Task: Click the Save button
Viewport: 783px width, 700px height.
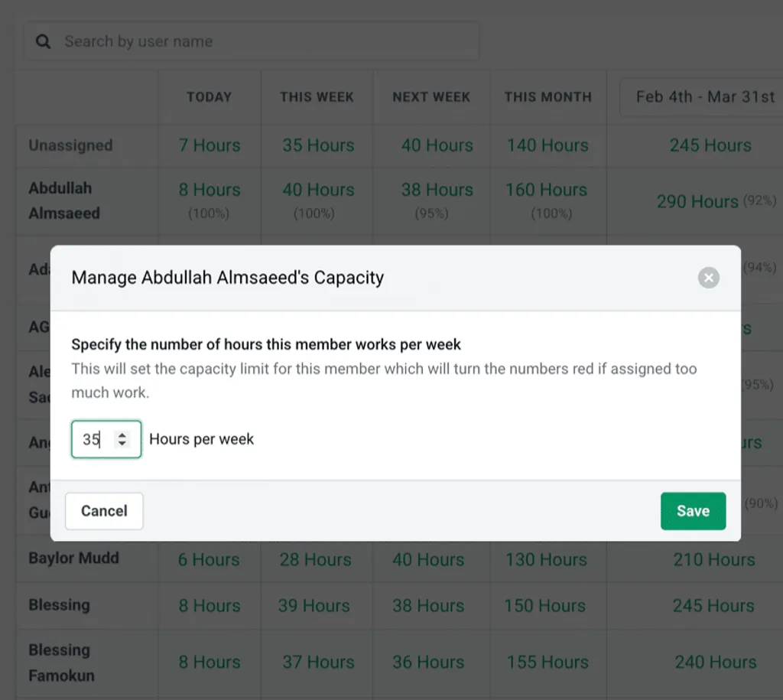Action: (693, 510)
